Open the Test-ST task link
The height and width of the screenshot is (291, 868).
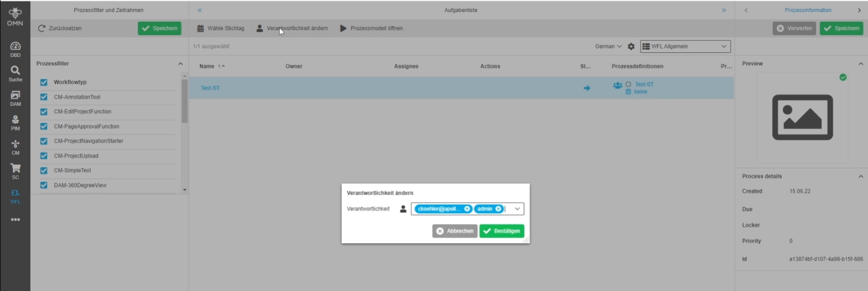click(x=210, y=88)
